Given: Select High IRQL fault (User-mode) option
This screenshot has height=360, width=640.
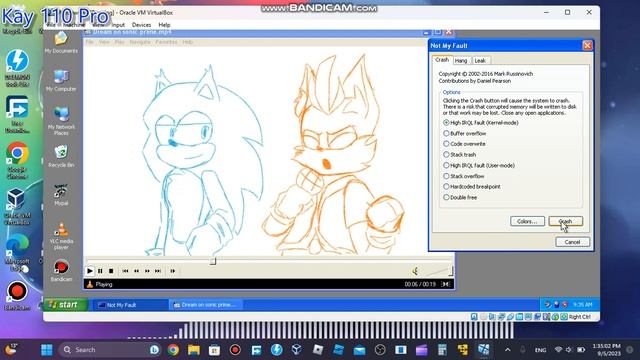Looking at the screenshot, I should point(479,165).
